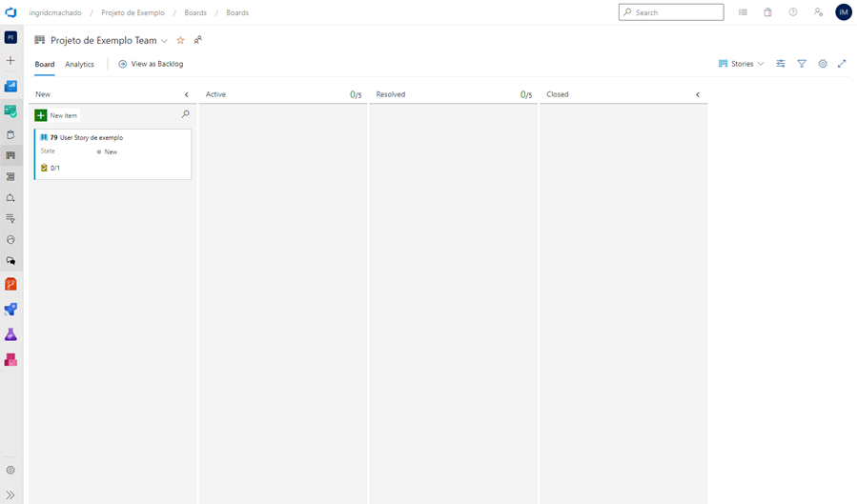857x504 pixels.
Task: Open Work items clipboard icon in sidebar
Action: pos(10,135)
